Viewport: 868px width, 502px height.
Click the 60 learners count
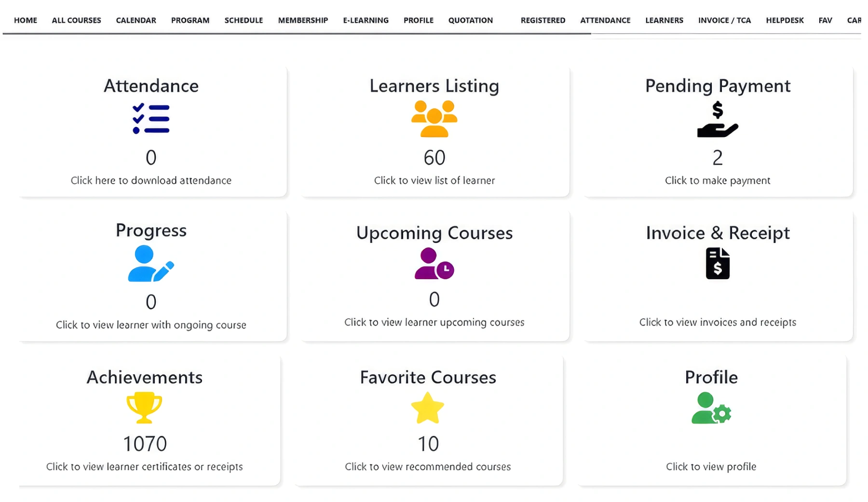(x=434, y=158)
